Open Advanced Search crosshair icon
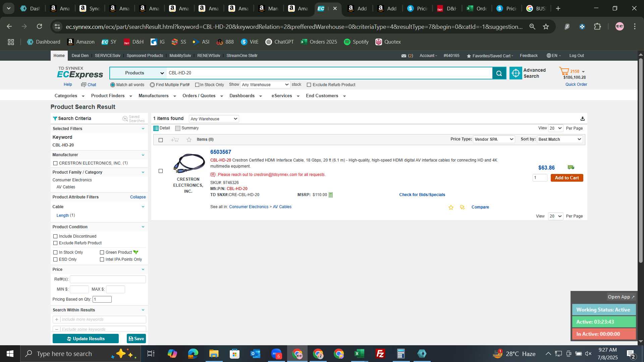The height and width of the screenshot is (362, 644). (516, 73)
